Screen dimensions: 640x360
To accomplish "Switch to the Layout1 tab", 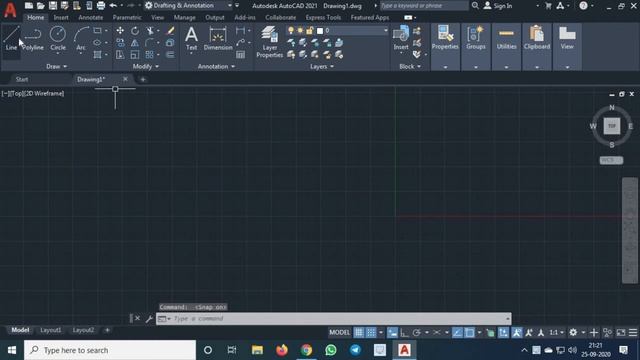I will tap(51, 330).
